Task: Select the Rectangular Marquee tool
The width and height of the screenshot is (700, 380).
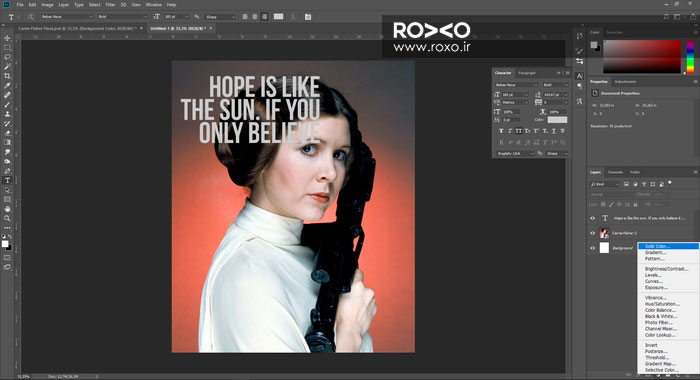Action: pyautogui.click(x=7, y=47)
